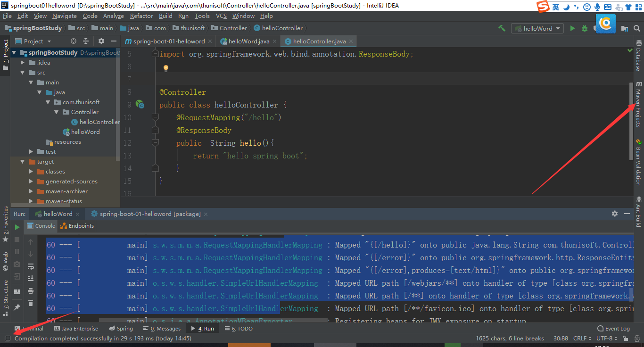Click Dump Threads camera icon
644x347 pixels.
pos(17,264)
